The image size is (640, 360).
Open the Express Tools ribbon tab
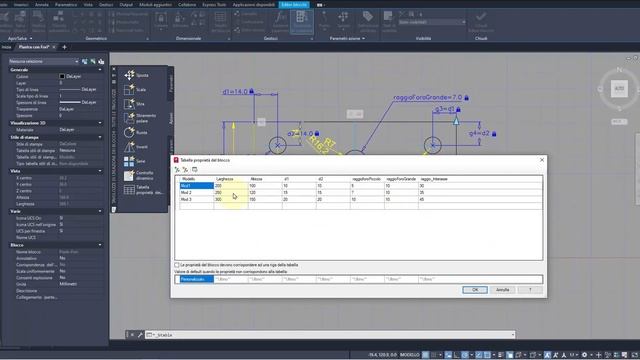pyautogui.click(x=214, y=4)
